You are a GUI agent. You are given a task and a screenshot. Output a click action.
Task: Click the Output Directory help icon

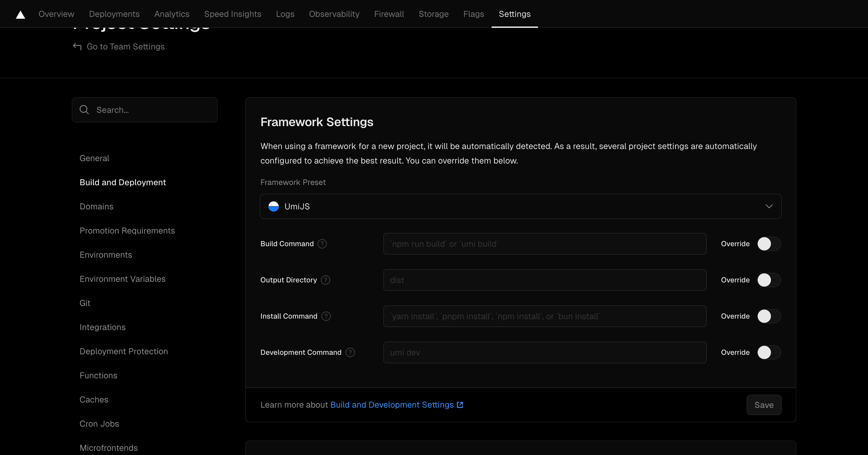tap(325, 280)
